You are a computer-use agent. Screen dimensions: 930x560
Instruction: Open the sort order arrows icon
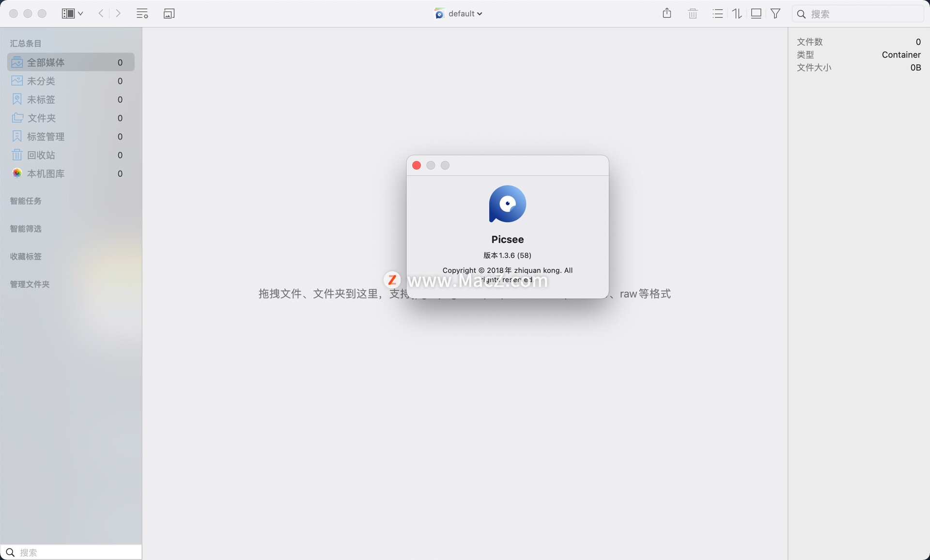(737, 14)
